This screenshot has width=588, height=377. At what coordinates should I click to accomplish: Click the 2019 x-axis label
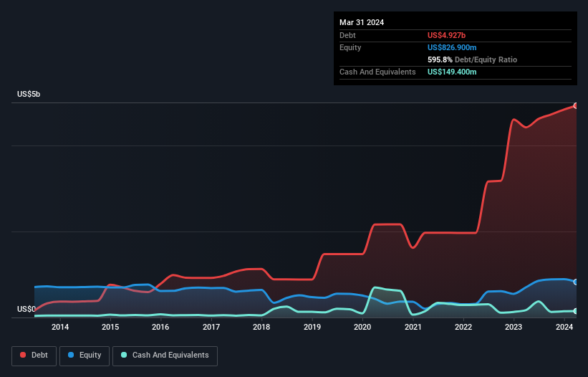tap(312, 327)
